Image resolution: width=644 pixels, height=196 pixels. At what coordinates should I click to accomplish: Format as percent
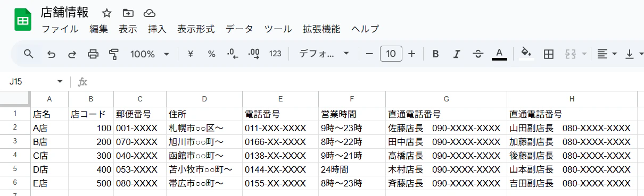tap(211, 54)
